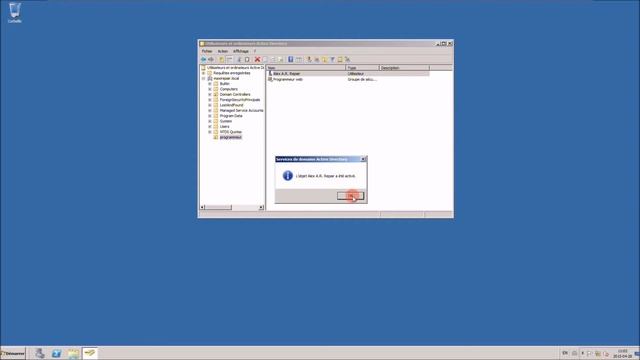640x360 pixels.
Task: Expand the Users folder
Action: [210, 127]
